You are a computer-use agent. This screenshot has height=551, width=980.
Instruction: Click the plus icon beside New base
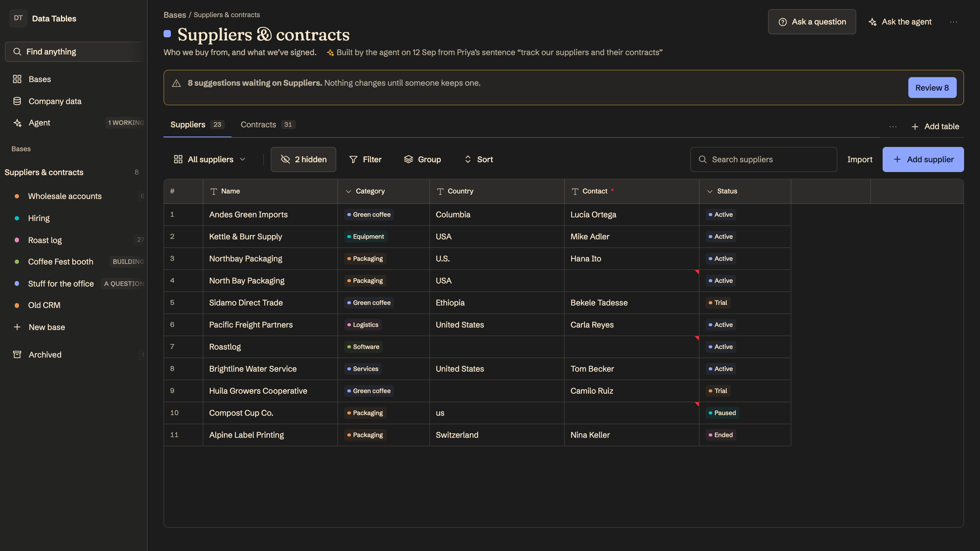pos(17,327)
